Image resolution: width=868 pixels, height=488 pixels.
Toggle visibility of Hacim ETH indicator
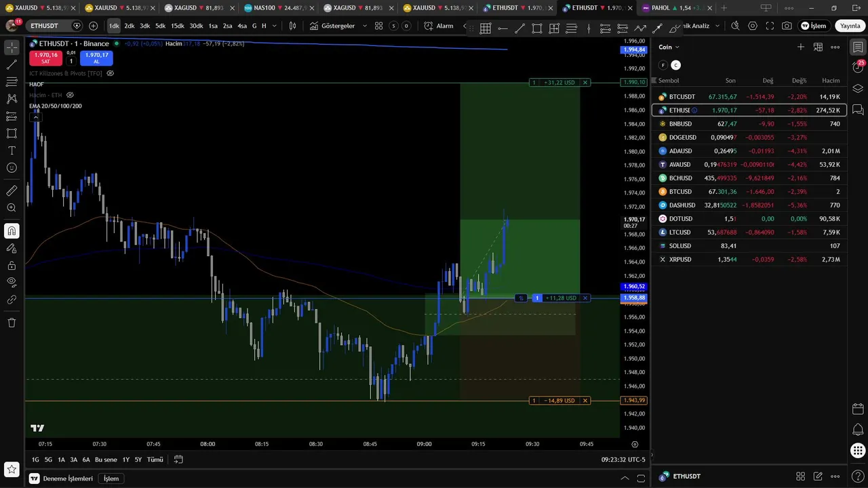pyautogui.click(x=70, y=95)
